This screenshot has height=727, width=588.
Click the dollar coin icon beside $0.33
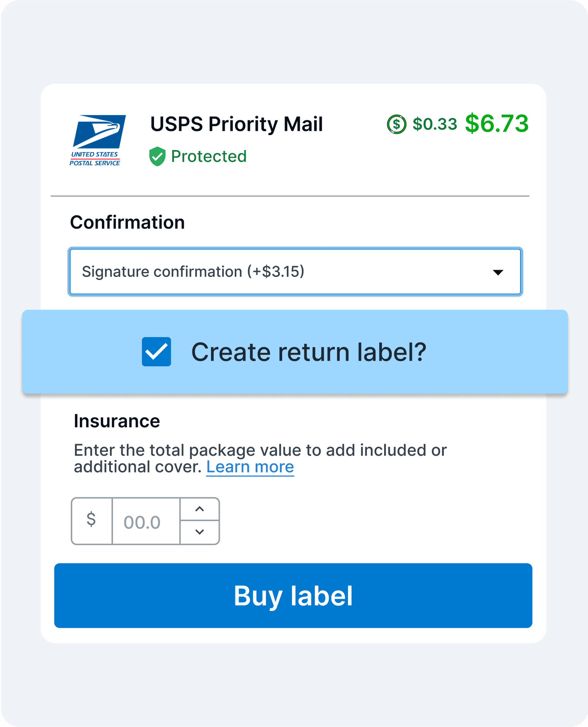pos(396,124)
